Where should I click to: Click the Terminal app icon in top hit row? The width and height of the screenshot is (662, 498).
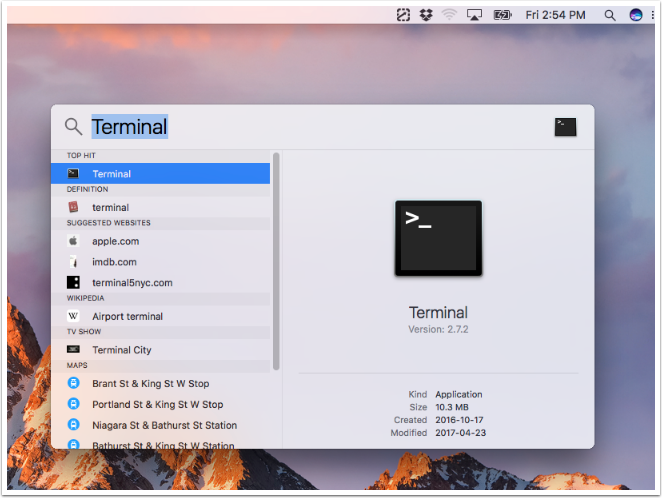click(x=73, y=173)
